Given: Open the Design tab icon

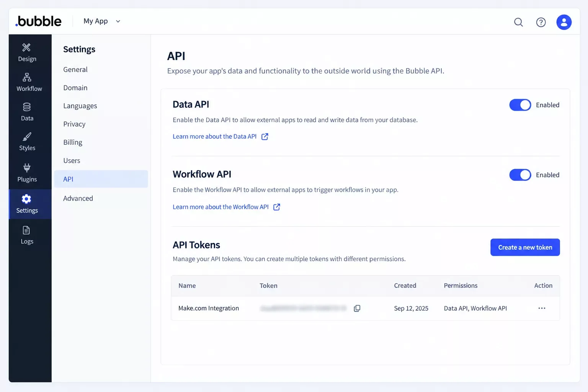Looking at the screenshot, I should (x=26, y=47).
